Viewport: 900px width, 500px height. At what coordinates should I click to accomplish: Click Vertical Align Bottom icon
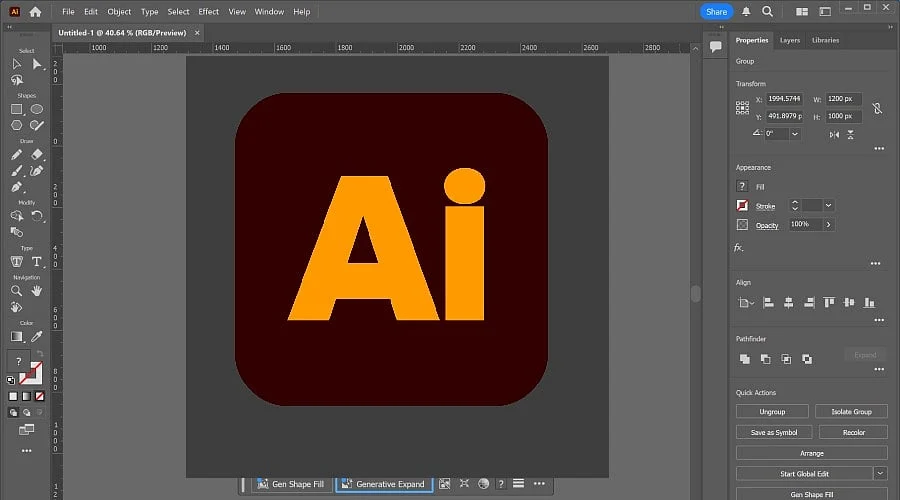click(870, 303)
